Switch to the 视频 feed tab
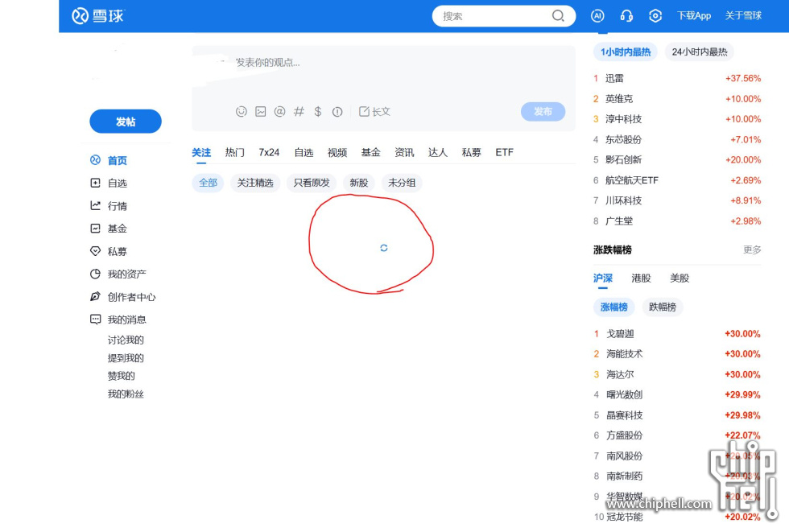 tap(337, 152)
